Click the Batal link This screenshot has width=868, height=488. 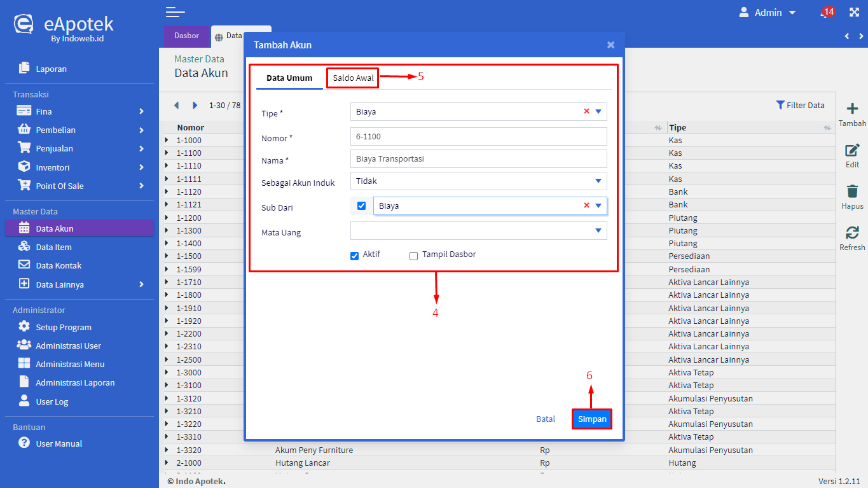(546, 419)
